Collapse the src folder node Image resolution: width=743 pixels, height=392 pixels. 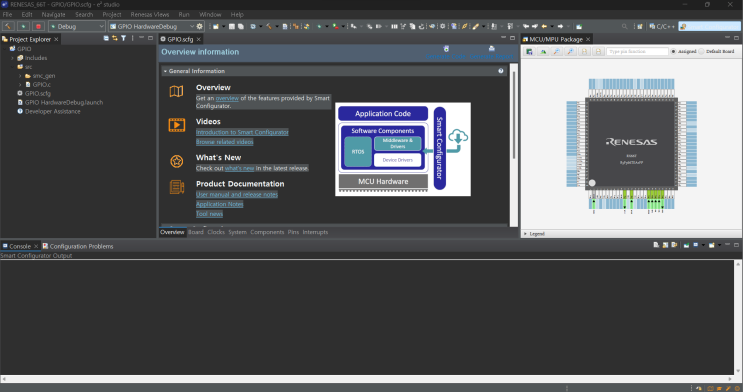tap(12, 67)
